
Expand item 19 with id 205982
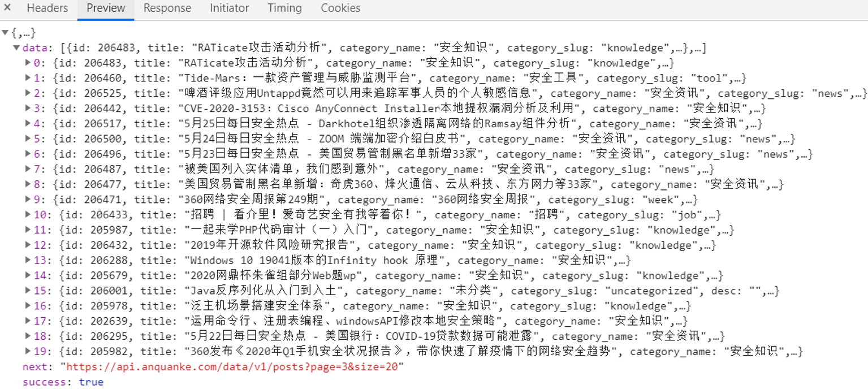coord(28,352)
